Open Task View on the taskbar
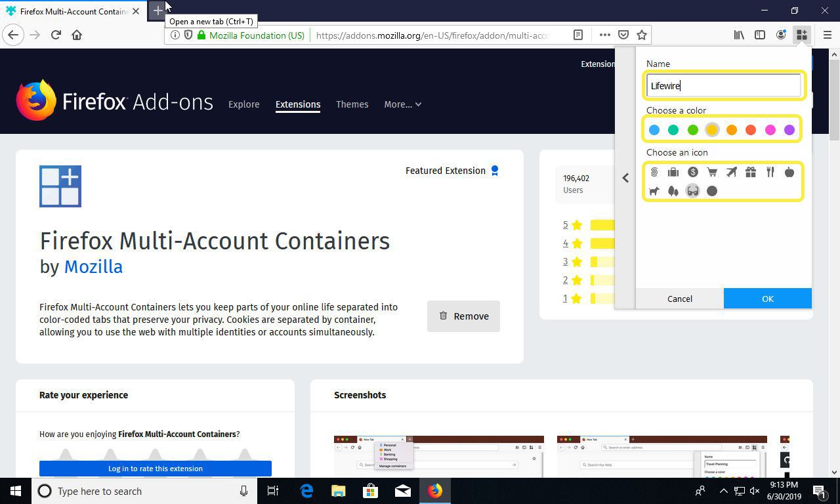 pos(273,491)
